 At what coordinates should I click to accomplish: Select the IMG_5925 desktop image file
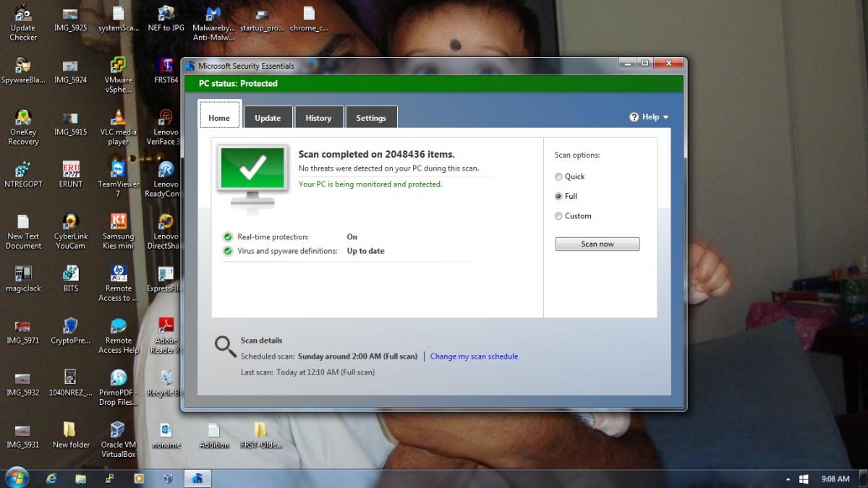click(71, 19)
